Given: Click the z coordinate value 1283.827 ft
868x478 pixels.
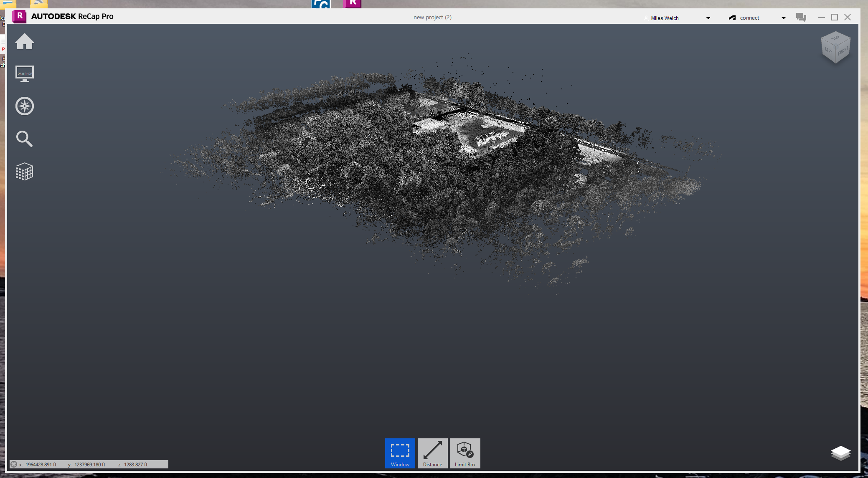Looking at the screenshot, I should tap(136, 464).
